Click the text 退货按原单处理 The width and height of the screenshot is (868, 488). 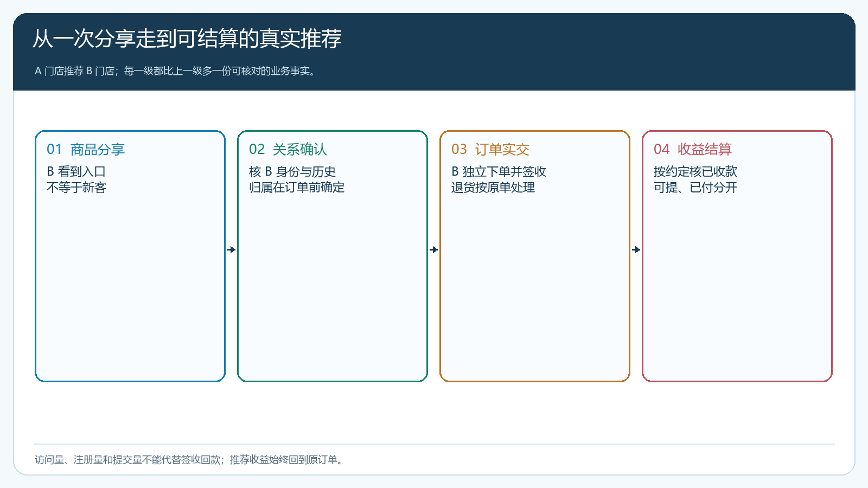coord(493,188)
